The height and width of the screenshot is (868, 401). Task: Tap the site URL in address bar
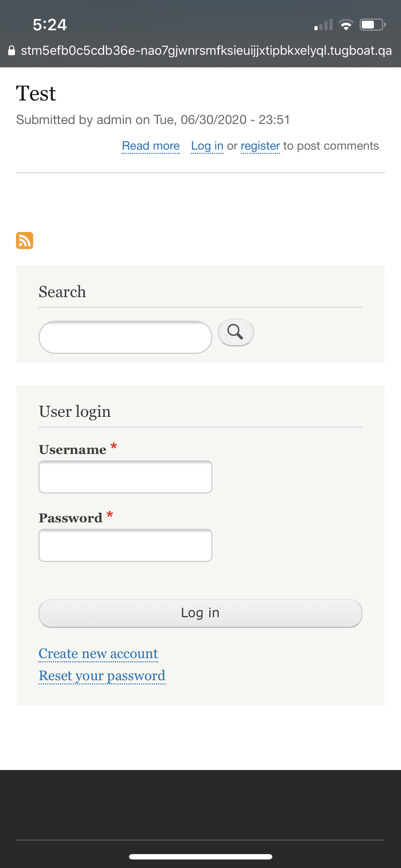point(206,51)
